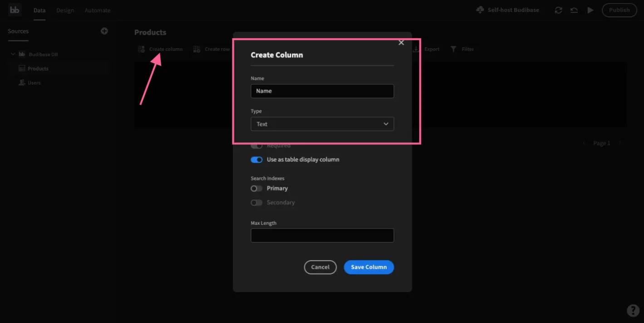This screenshot has height=323, width=644.
Task: Click the Page 1 pagination text
Action: pyautogui.click(x=602, y=143)
